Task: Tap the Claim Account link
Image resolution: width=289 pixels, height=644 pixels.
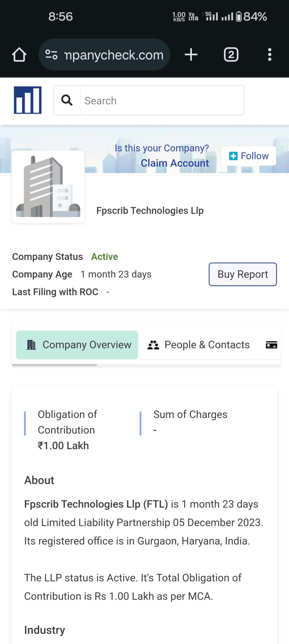Action: (x=175, y=163)
